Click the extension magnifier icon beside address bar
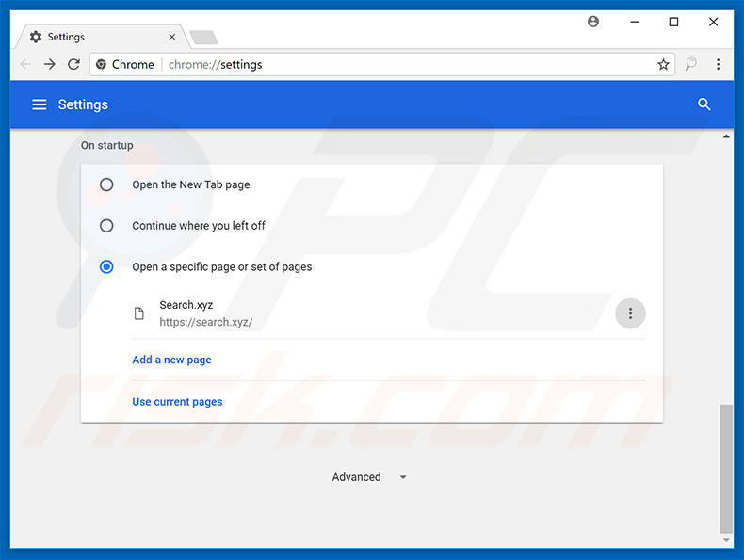744x560 pixels. [x=691, y=65]
